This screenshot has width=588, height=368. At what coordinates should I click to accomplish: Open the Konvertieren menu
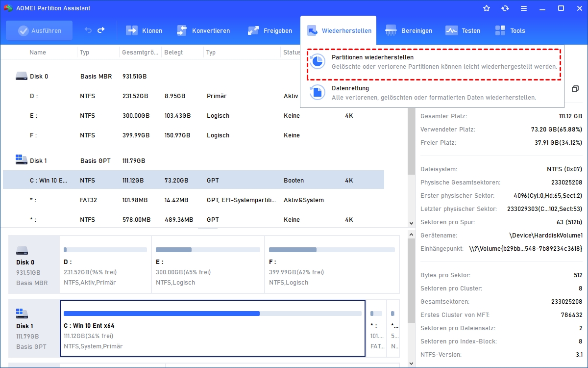pyautogui.click(x=203, y=30)
